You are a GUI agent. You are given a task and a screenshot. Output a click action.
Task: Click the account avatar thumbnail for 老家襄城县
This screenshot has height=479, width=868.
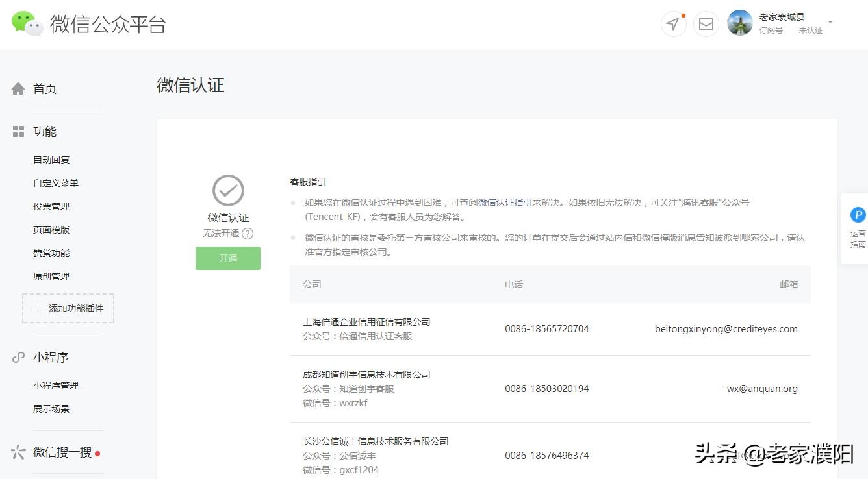[x=739, y=23]
